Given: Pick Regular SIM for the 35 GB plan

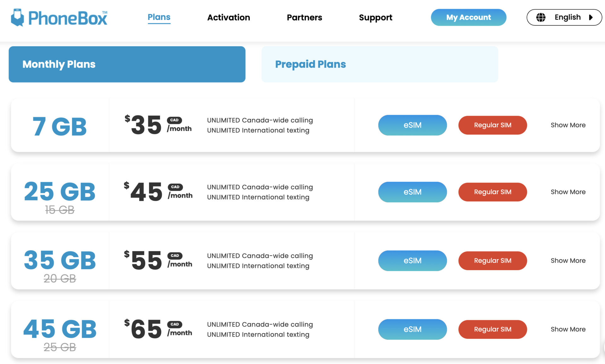Looking at the screenshot, I should (x=492, y=261).
